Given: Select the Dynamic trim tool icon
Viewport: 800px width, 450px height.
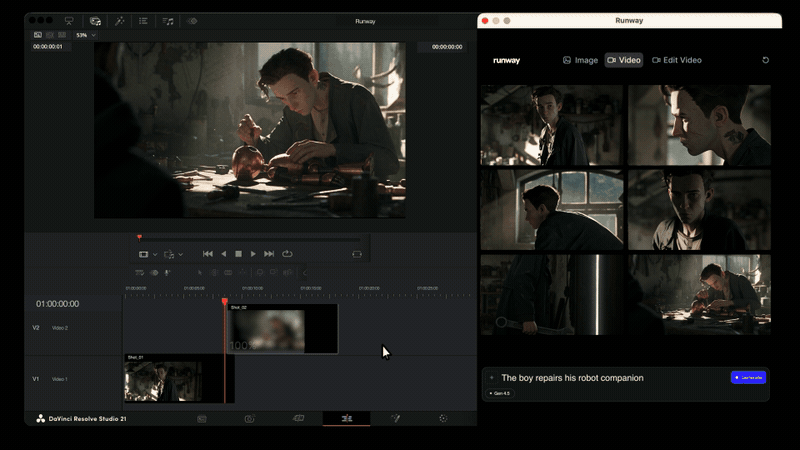Looking at the screenshot, I should [x=228, y=273].
